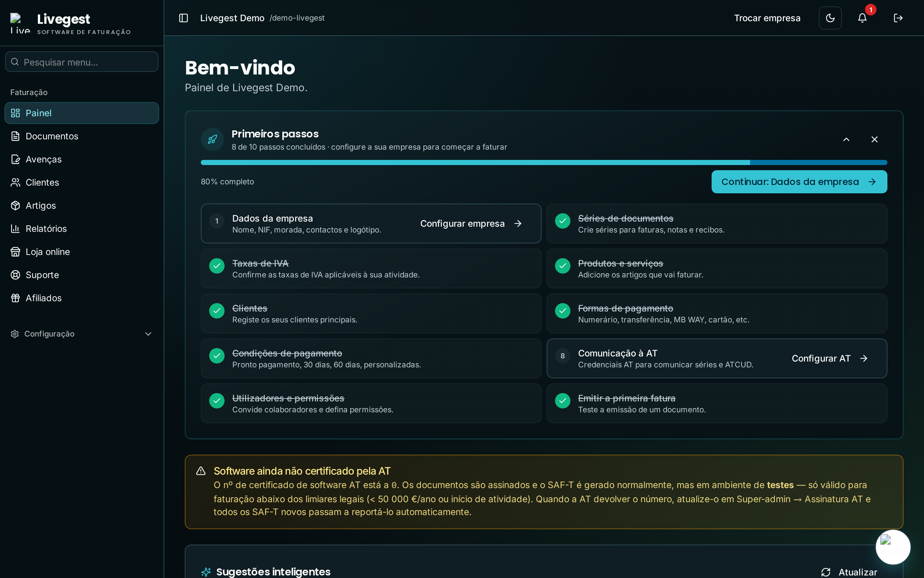Click the check icon for Produtos e serviços

point(562,266)
